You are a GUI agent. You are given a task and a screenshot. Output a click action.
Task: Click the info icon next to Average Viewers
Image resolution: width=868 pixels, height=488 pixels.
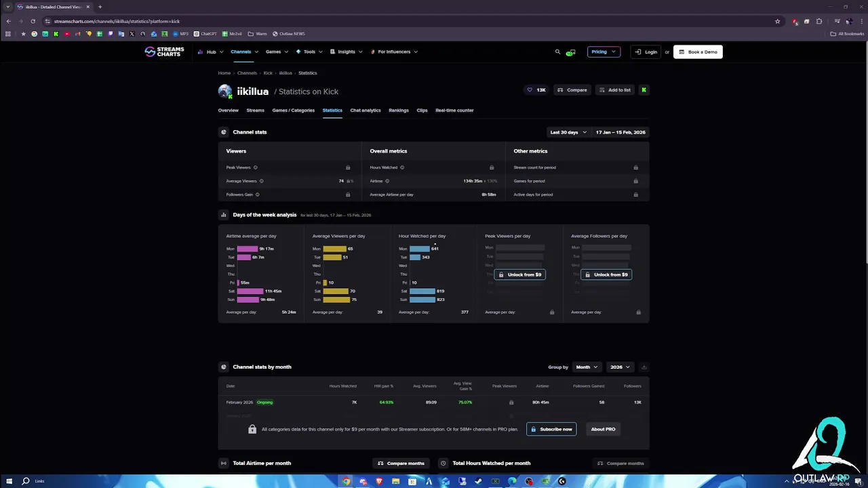(x=261, y=181)
